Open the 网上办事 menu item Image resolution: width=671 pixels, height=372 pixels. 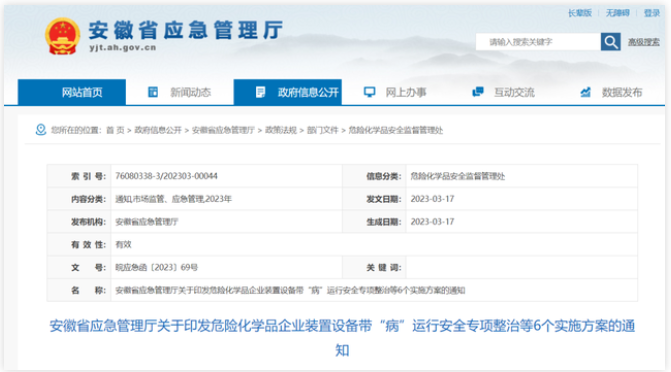406,92
